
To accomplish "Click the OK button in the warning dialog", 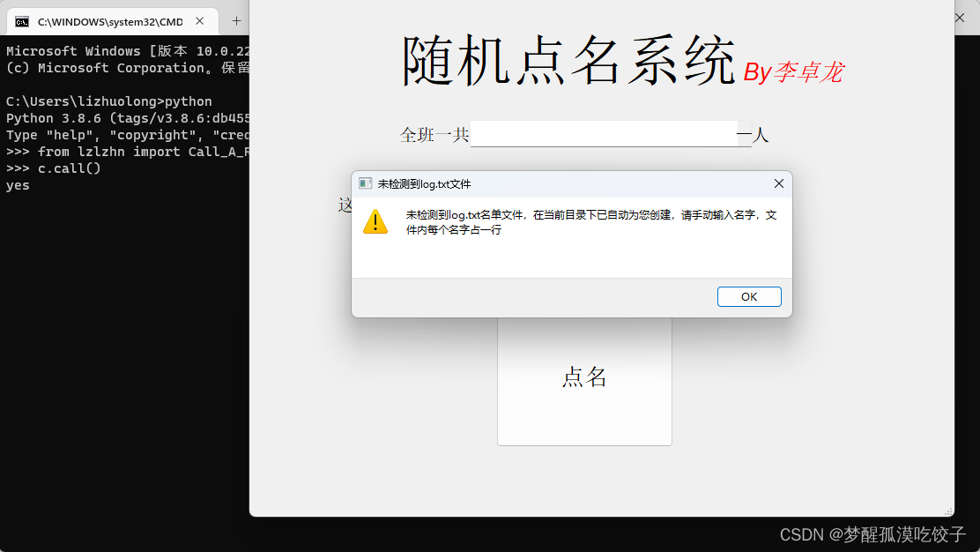I will (749, 297).
